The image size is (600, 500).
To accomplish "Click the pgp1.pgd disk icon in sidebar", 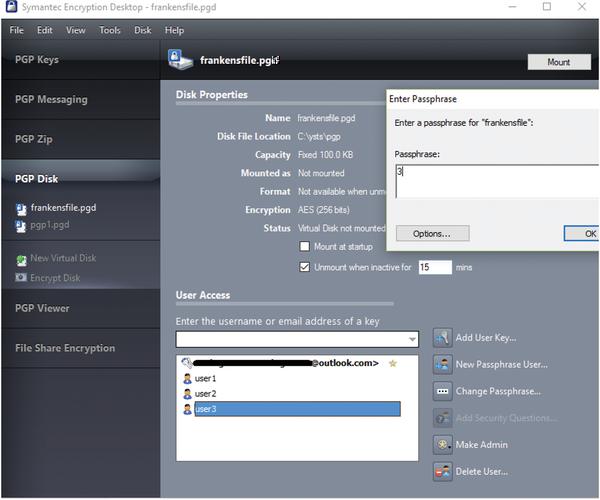I will click(21, 226).
